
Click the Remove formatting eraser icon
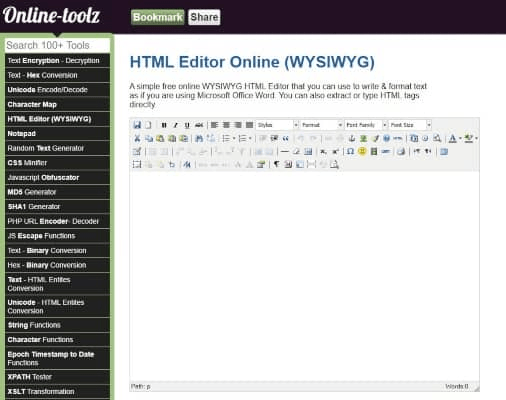(296, 152)
